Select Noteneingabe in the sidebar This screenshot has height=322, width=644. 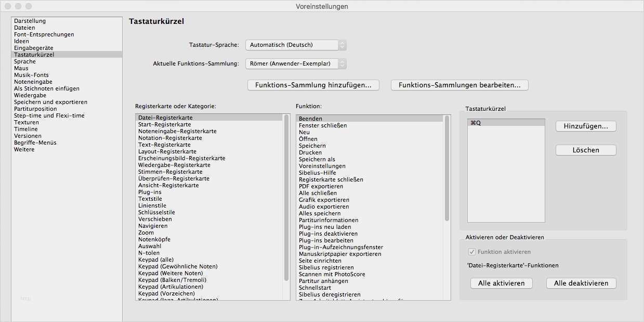(x=67, y=82)
